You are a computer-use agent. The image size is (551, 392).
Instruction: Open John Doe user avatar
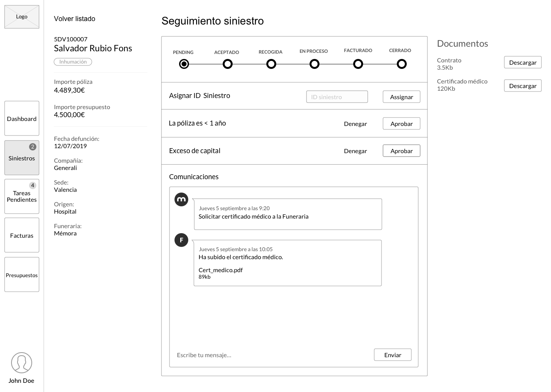click(x=21, y=363)
